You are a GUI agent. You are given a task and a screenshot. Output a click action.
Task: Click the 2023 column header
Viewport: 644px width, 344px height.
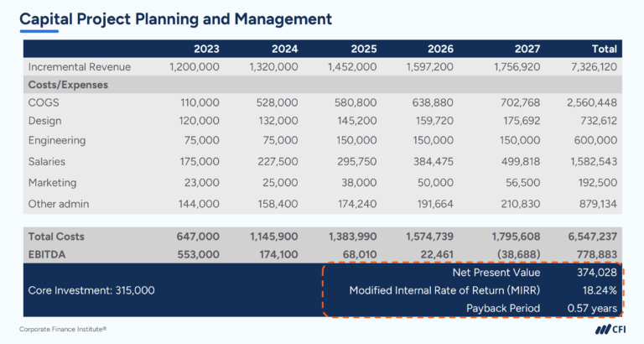tap(206, 49)
